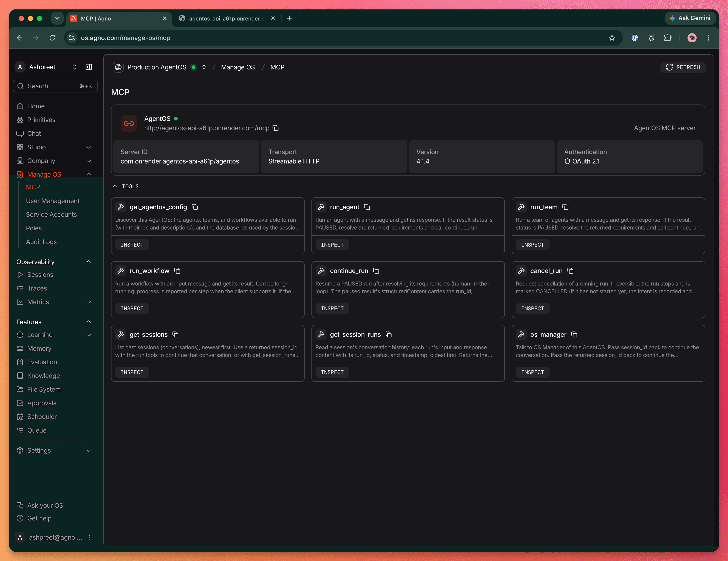
Task: Open the browser extensions puzzle icon
Action: (x=667, y=38)
